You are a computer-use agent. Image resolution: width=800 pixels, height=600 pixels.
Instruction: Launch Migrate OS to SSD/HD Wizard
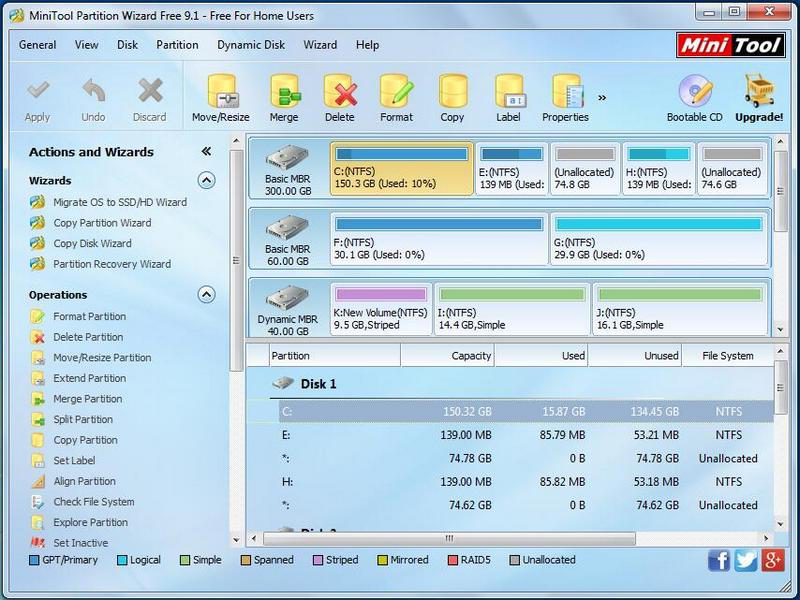(x=108, y=202)
